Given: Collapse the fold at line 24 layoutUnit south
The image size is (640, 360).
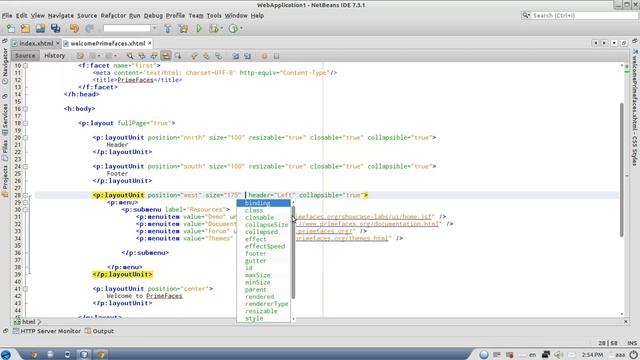Looking at the screenshot, I should (x=25, y=166).
